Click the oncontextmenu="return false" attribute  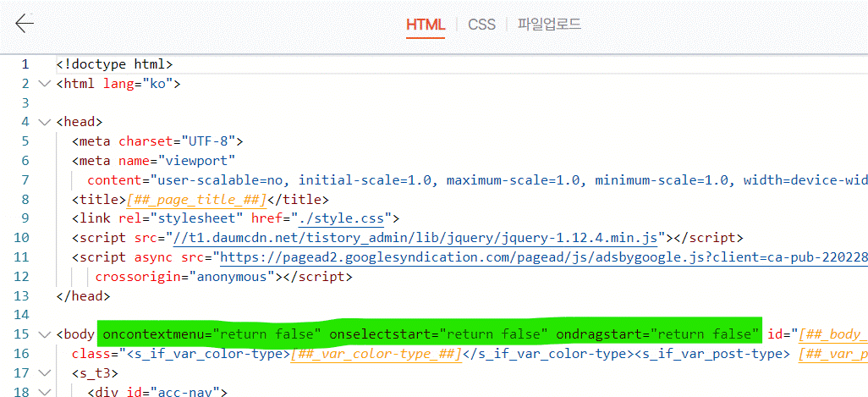(x=212, y=334)
